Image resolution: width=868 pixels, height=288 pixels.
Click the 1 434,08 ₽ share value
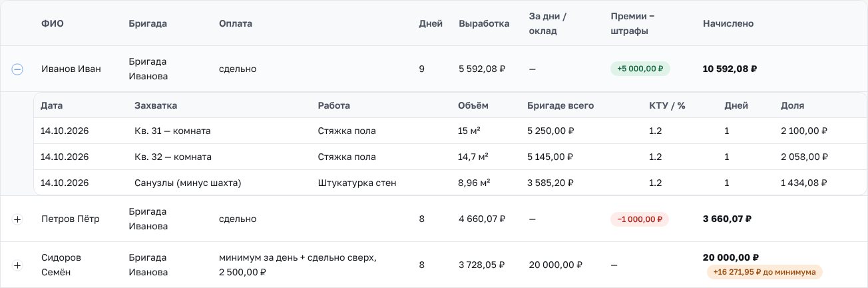(x=804, y=183)
